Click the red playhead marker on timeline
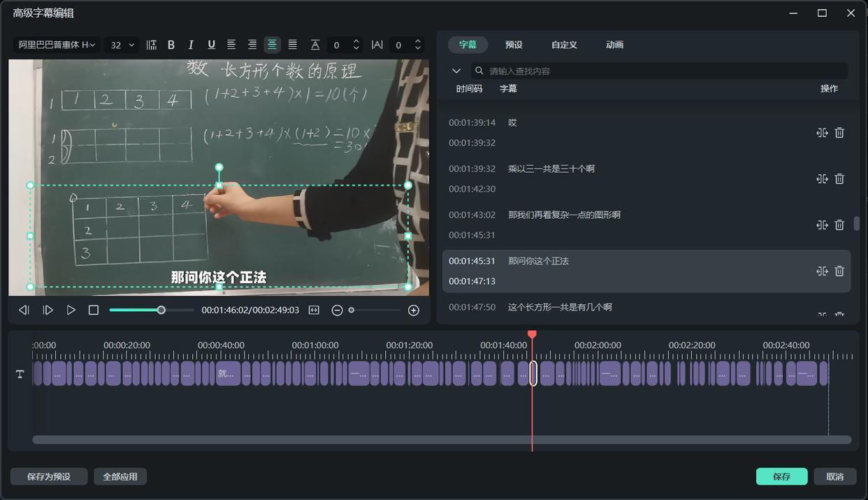This screenshot has width=868, height=500. (532, 335)
